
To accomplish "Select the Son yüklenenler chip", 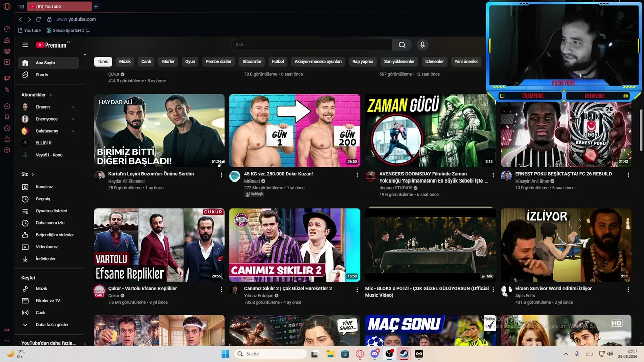I will [x=399, y=62].
